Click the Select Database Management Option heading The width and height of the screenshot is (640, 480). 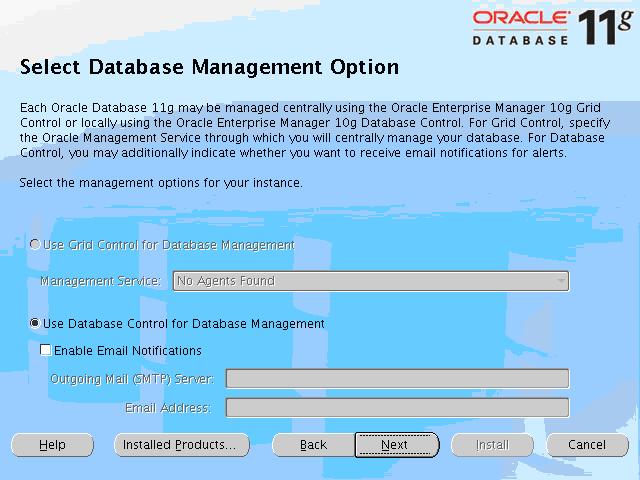(209, 67)
